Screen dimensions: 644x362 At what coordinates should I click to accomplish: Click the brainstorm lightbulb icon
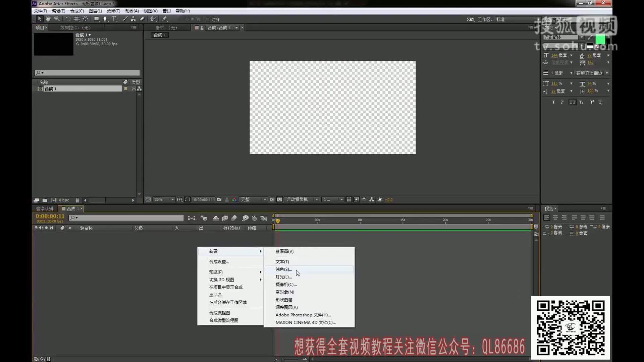click(245, 218)
